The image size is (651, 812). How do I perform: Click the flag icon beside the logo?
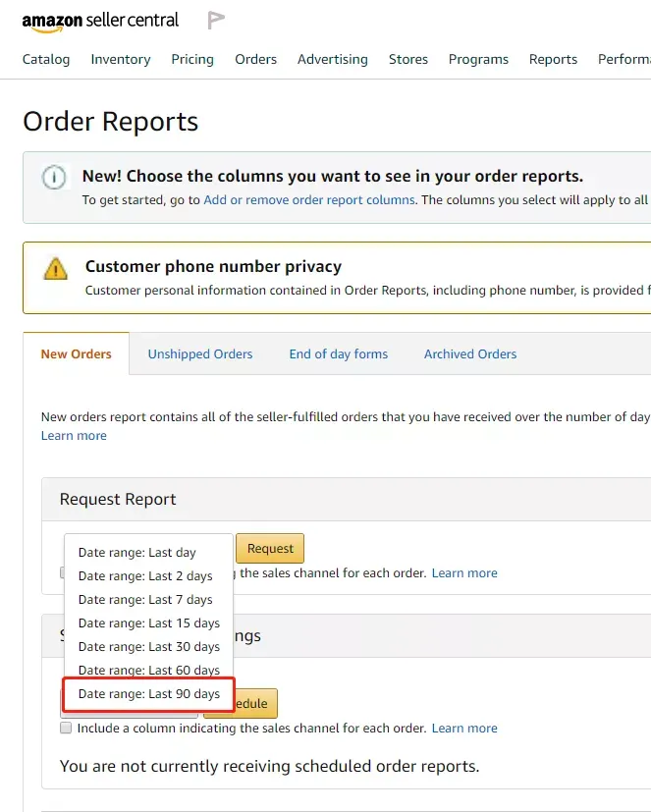click(x=216, y=21)
